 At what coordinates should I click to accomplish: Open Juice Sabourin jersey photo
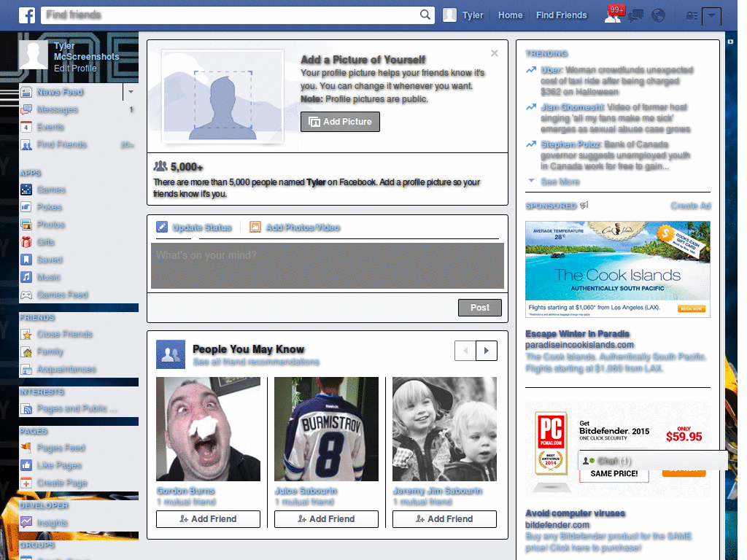[326, 429]
